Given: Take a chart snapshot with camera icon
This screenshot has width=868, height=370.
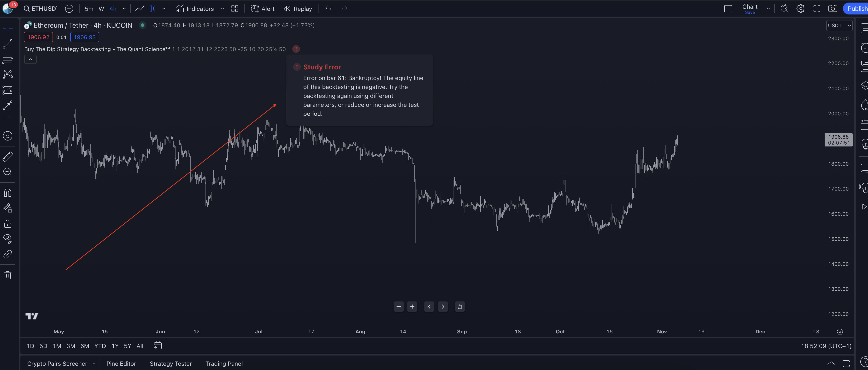Looking at the screenshot, I should coord(833,9).
